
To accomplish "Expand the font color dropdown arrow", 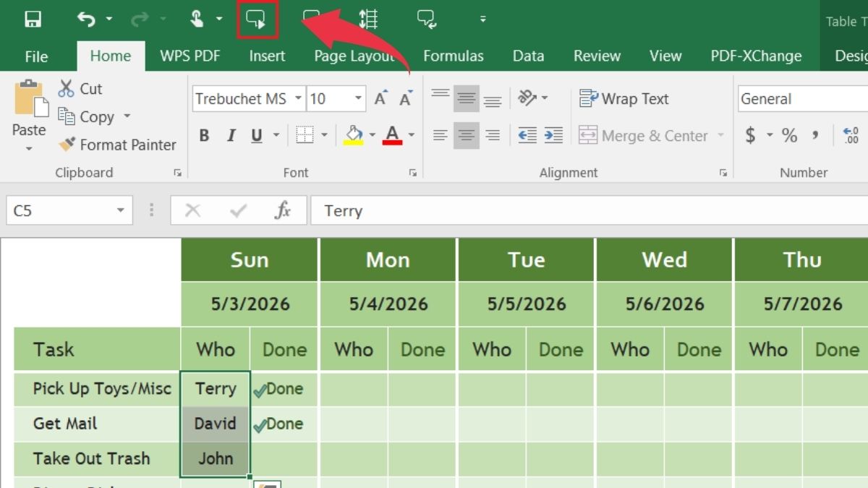I will [x=412, y=135].
